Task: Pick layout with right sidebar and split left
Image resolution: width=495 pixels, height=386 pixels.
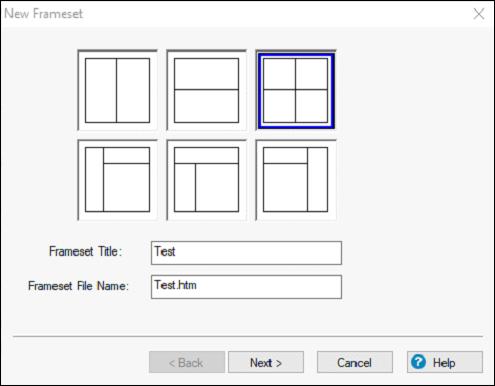Action: [296, 179]
